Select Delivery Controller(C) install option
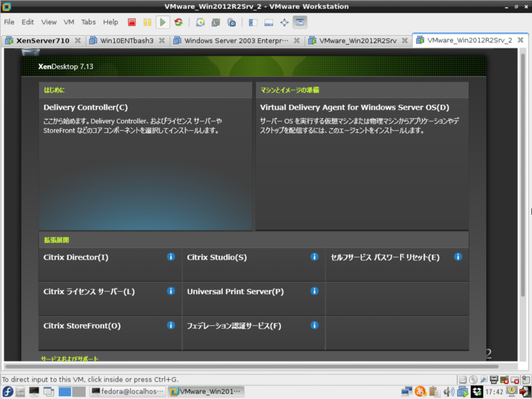 [145, 165]
